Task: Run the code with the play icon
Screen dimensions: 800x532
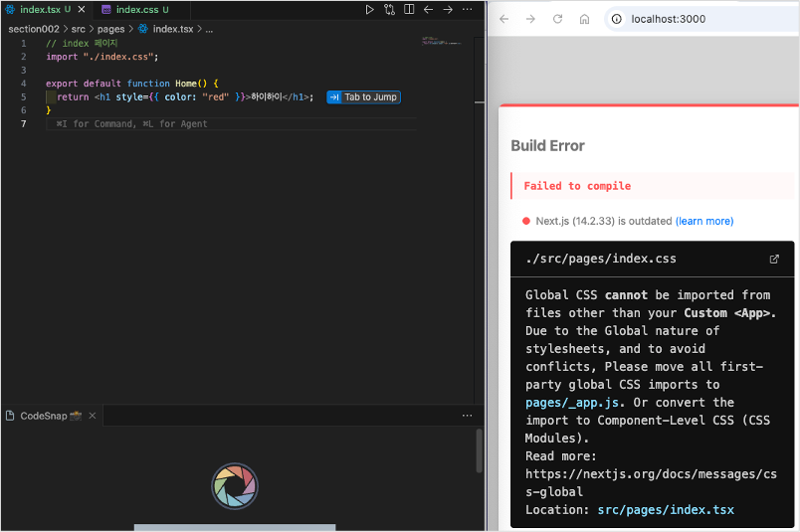Action: coord(369,9)
